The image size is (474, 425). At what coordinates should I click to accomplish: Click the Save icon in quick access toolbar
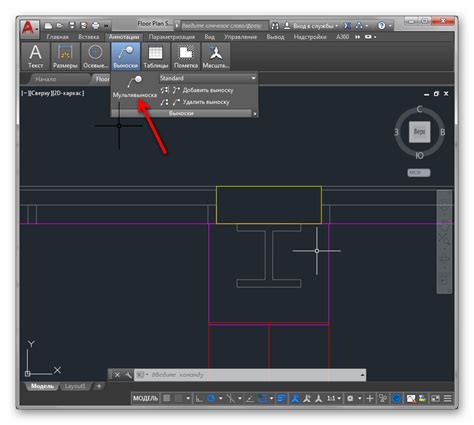click(x=72, y=25)
